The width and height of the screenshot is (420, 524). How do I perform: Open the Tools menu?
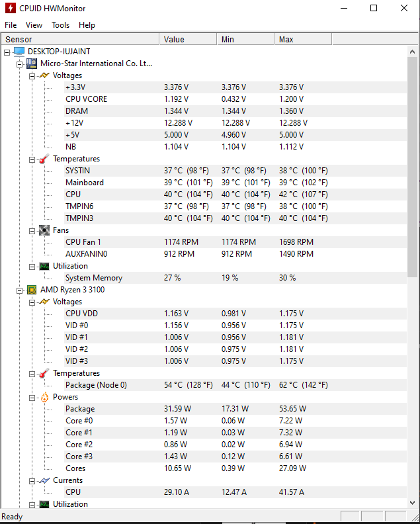click(60, 25)
